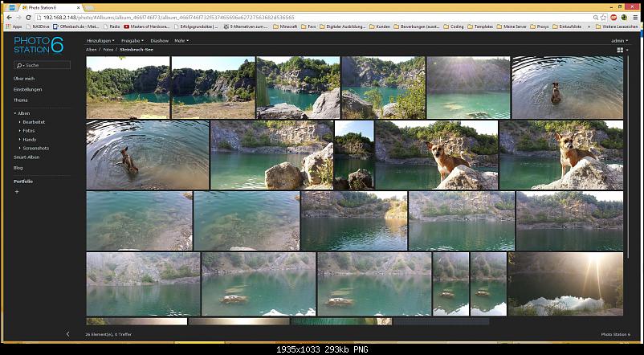Switch the album view layout icon
The image size is (644, 355).
[620, 50]
